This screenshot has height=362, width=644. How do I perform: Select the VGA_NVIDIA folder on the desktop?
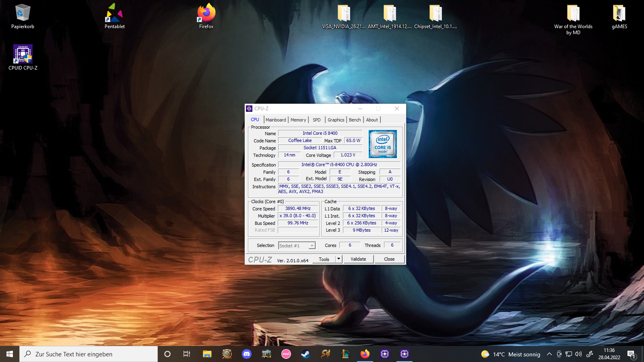pos(344,17)
